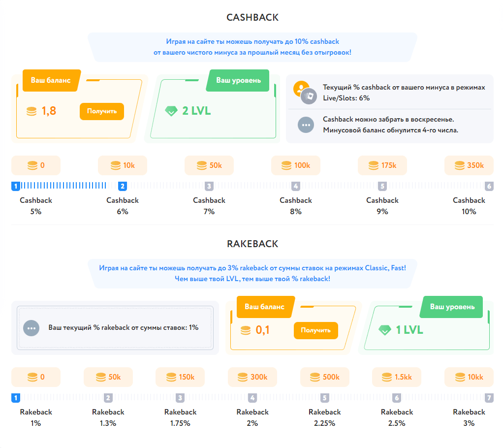The height and width of the screenshot is (448, 503).
Task: Click the green diamond icon beside 1 LVL
Action: tap(384, 330)
